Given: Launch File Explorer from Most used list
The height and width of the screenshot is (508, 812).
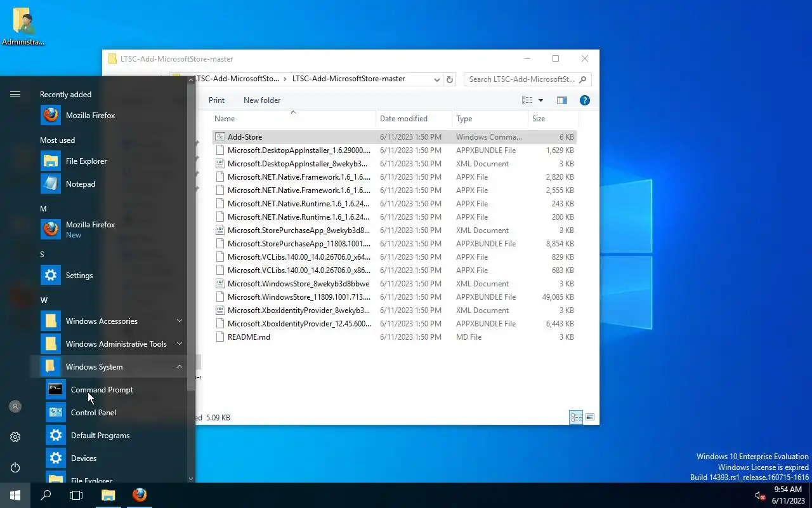Looking at the screenshot, I should (108, 161).
